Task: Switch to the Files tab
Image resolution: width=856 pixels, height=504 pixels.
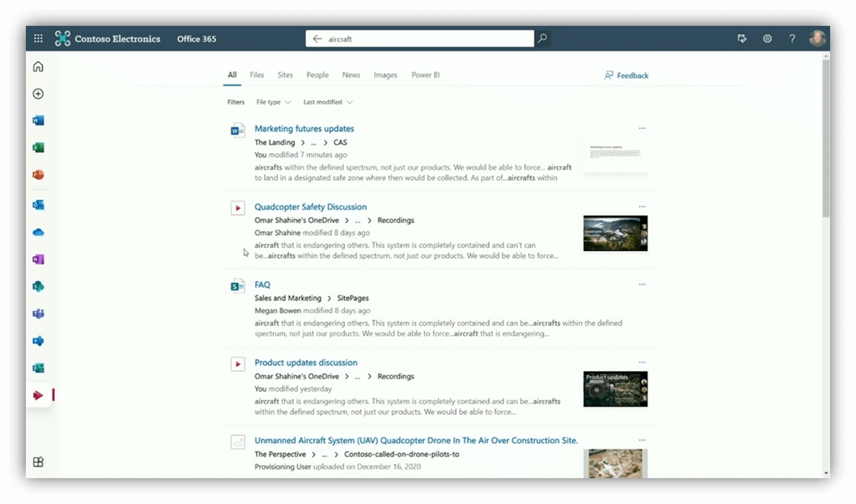Action: click(x=256, y=75)
